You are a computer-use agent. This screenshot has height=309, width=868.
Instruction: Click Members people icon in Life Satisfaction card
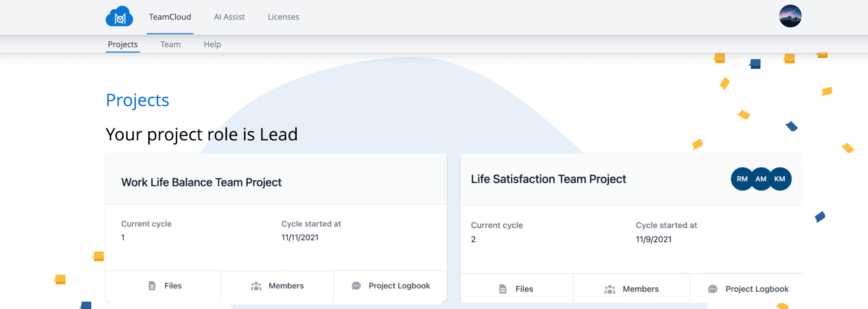610,289
